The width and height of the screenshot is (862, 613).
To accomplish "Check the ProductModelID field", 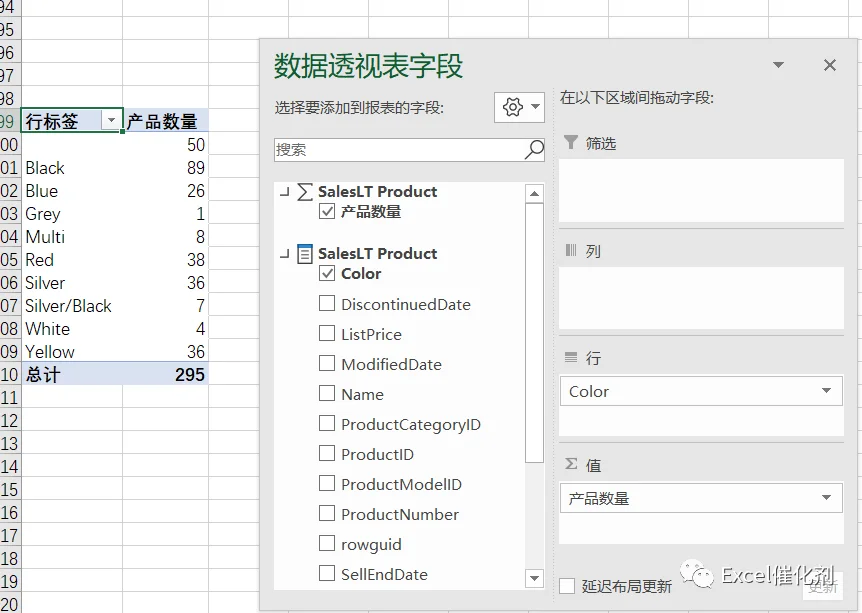I will (x=327, y=483).
